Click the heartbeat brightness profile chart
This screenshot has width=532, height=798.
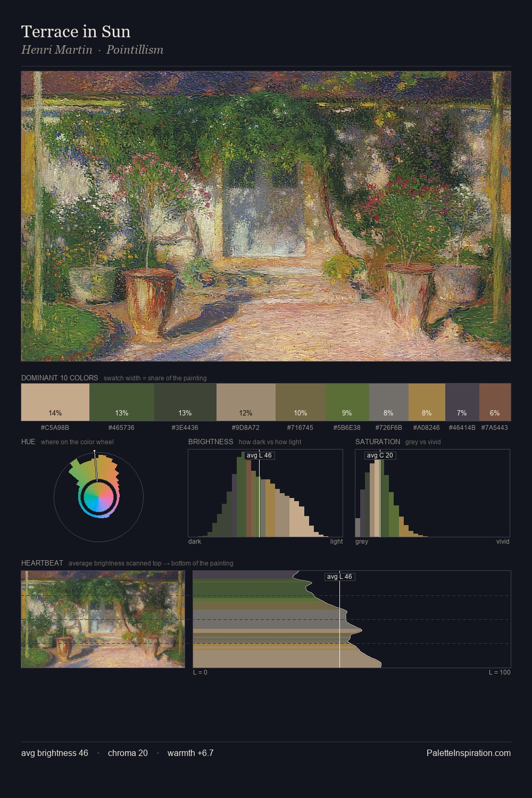point(352,619)
